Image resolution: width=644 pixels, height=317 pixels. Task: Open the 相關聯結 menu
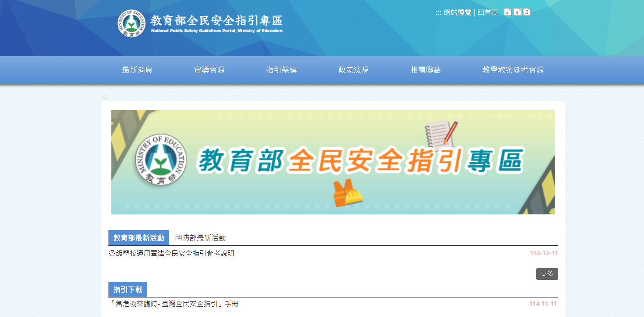pos(425,70)
